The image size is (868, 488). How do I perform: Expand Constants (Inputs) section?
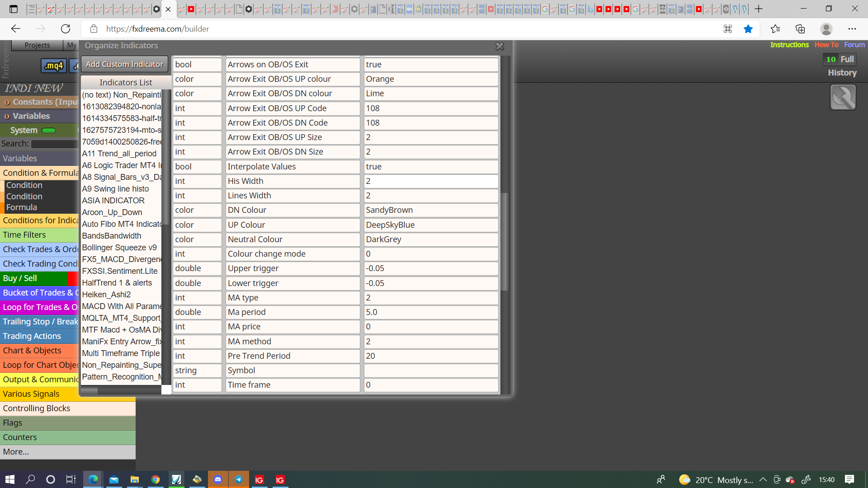[x=40, y=102]
